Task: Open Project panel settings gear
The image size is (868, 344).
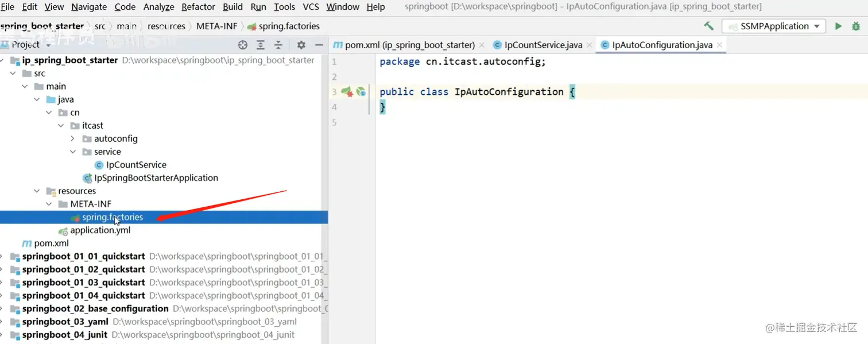Action: [x=301, y=45]
